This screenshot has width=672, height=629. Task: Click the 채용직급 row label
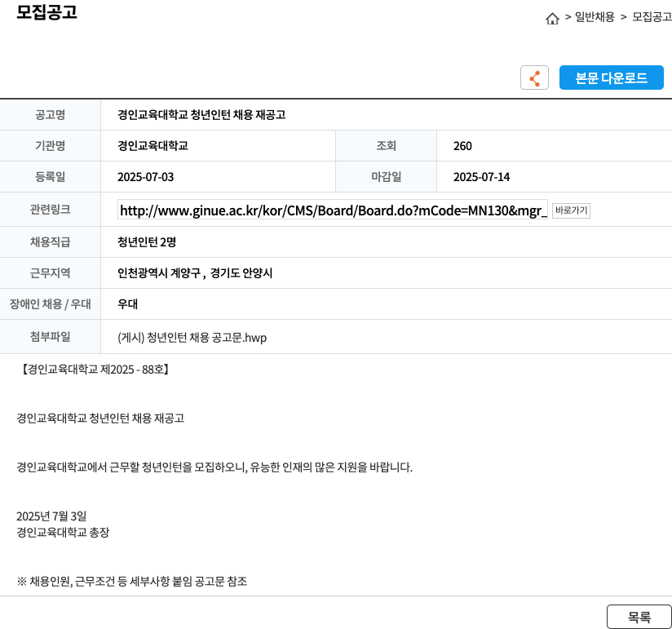[x=50, y=242]
